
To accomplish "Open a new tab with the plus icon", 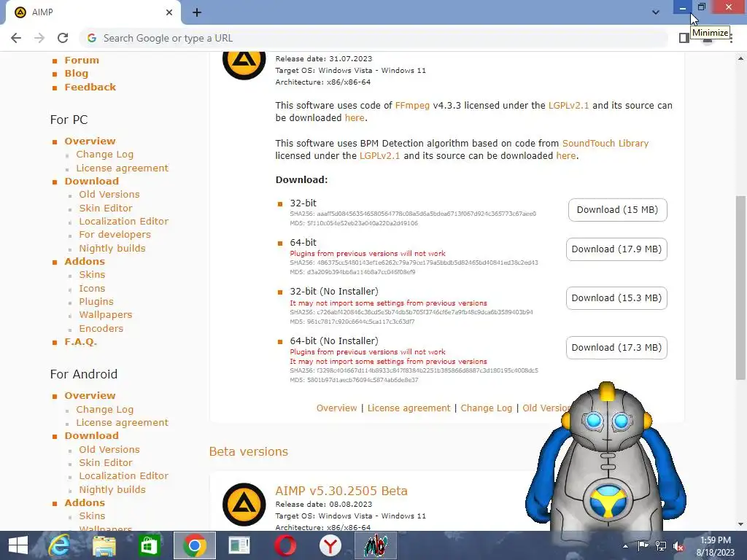I will (197, 12).
